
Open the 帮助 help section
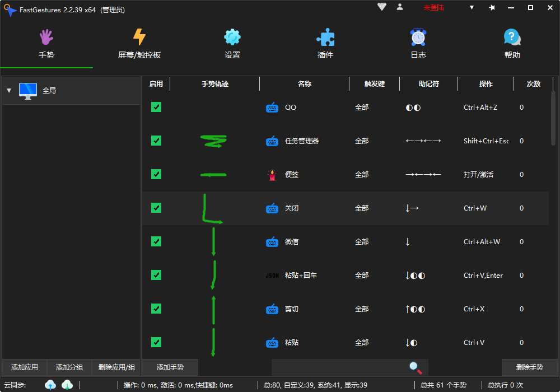512,44
